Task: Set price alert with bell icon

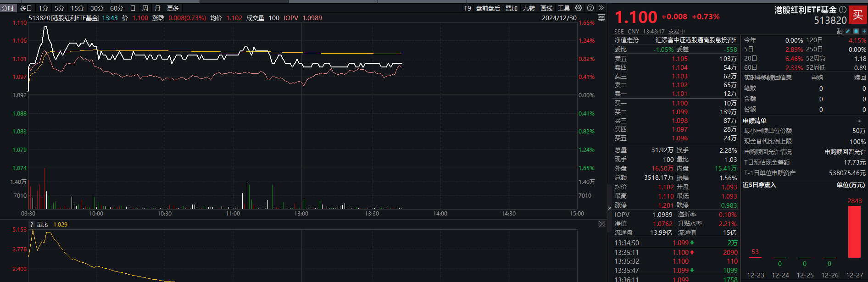Action: click(x=856, y=31)
